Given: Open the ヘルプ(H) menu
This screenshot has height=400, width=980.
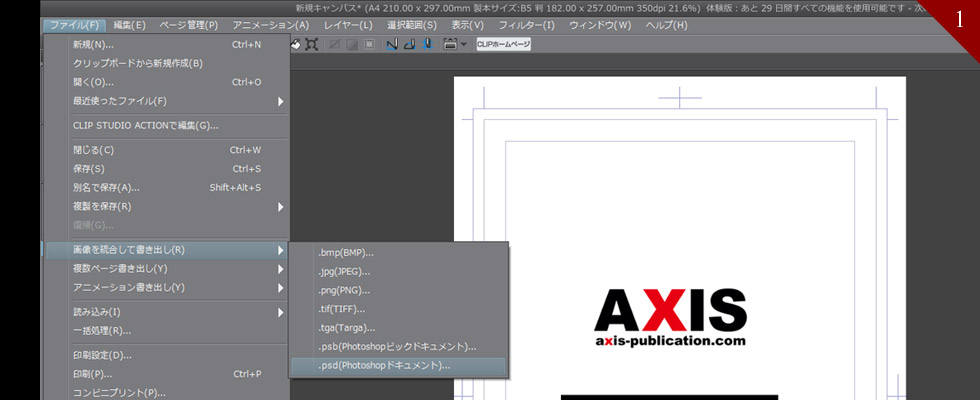Looking at the screenshot, I should tap(666, 25).
